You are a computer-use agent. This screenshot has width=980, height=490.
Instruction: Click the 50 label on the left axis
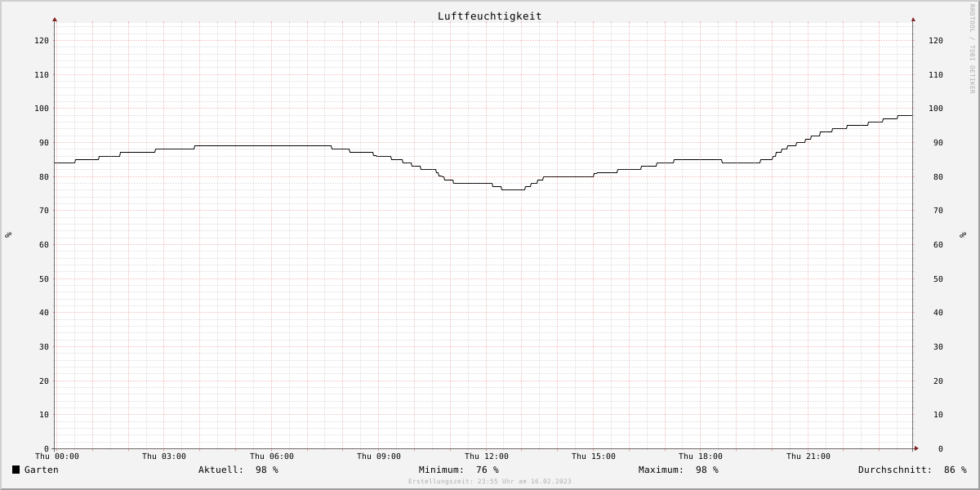[x=44, y=278]
